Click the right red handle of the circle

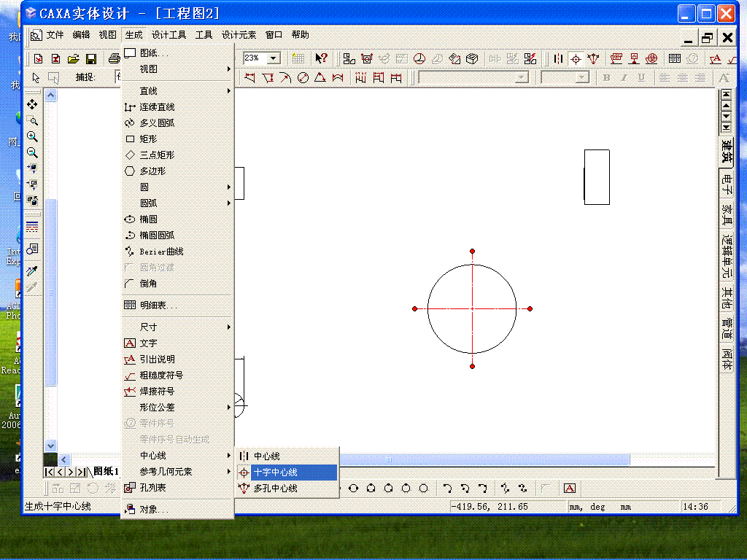click(x=530, y=308)
